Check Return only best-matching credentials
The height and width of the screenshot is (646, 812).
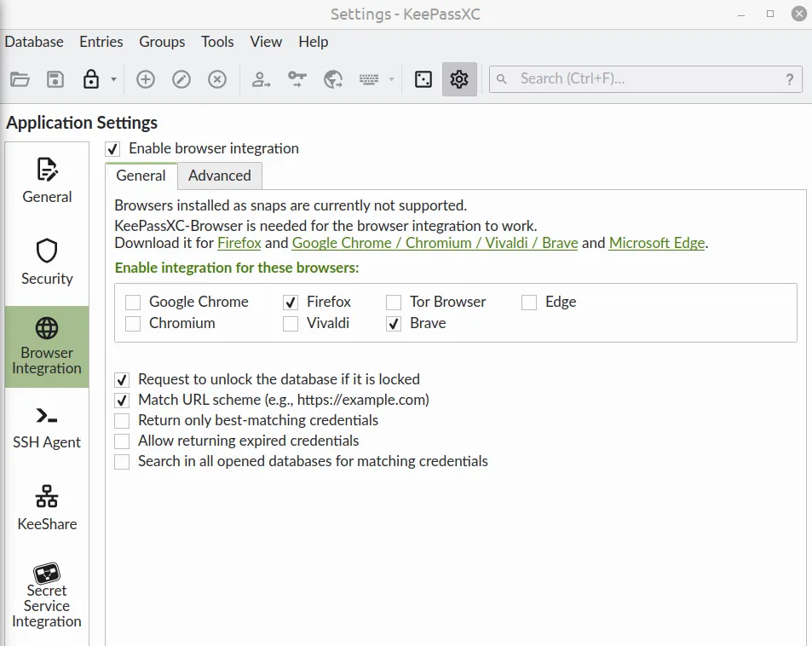pos(121,420)
